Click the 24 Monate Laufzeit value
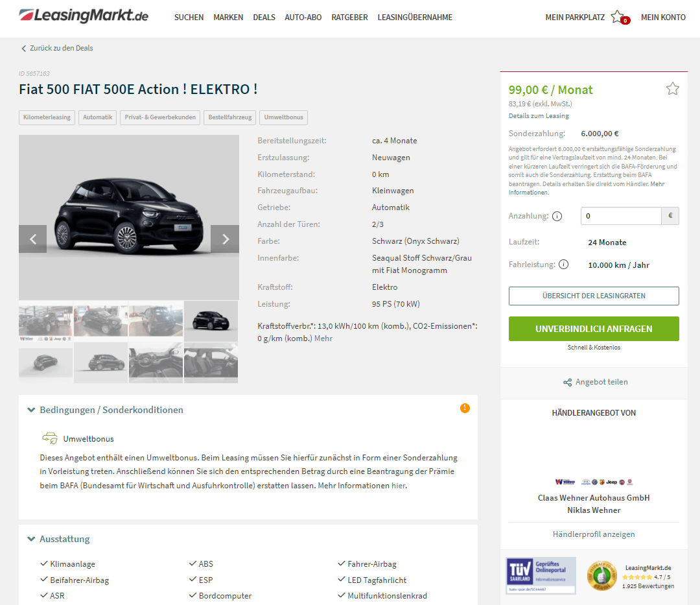The image size is (700, 605). [x=607, y=243]
